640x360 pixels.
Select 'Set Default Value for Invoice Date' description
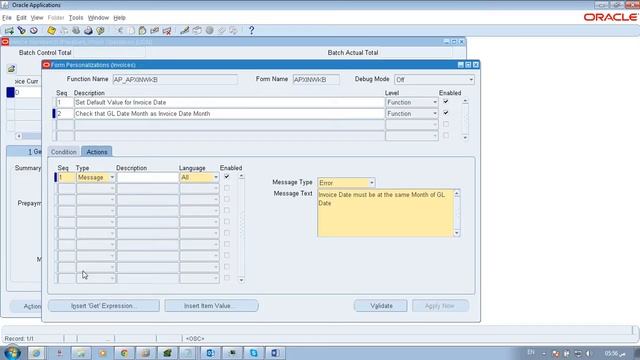click(229, 102)
